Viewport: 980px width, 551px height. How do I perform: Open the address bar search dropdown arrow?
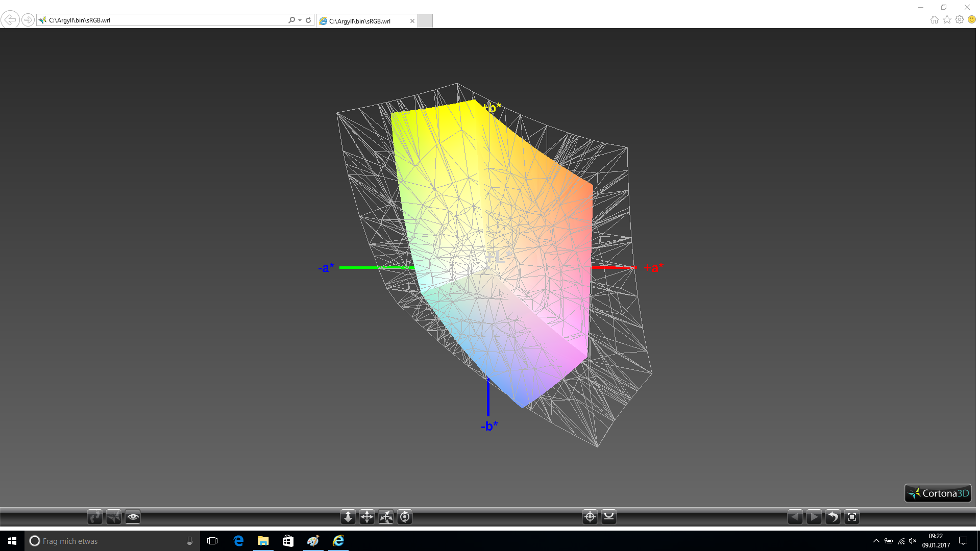(x=300, y=20)
